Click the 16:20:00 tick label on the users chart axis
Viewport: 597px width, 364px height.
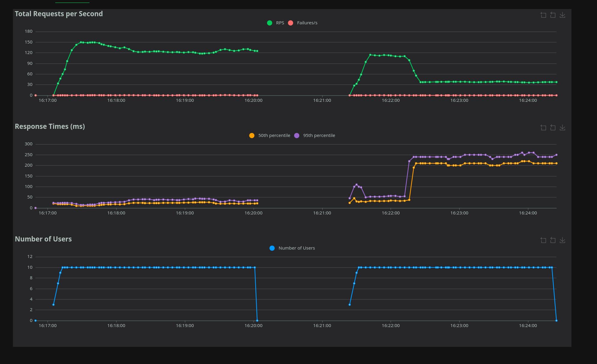tap(253, 326)
